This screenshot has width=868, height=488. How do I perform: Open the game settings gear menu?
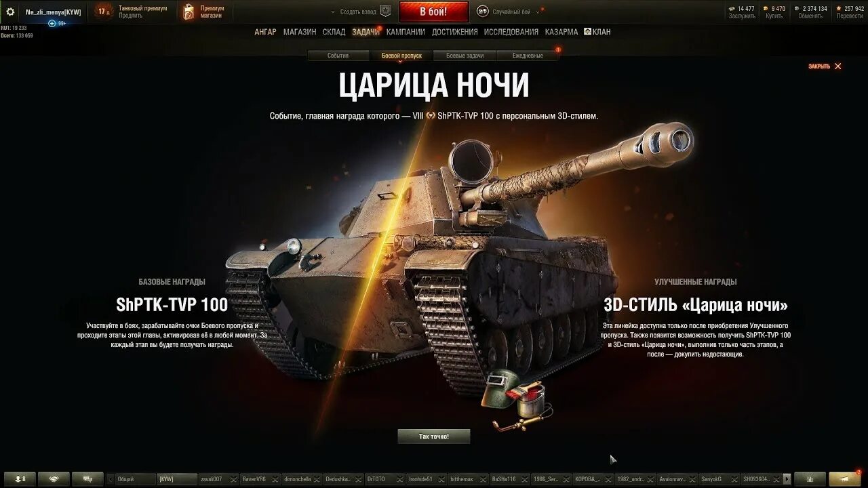coord(10,12)
